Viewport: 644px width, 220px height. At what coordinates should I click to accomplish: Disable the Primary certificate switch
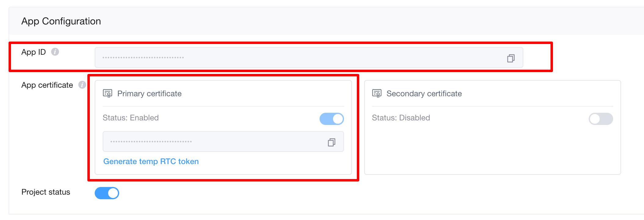pyautogui.click(x=331, y=119)
